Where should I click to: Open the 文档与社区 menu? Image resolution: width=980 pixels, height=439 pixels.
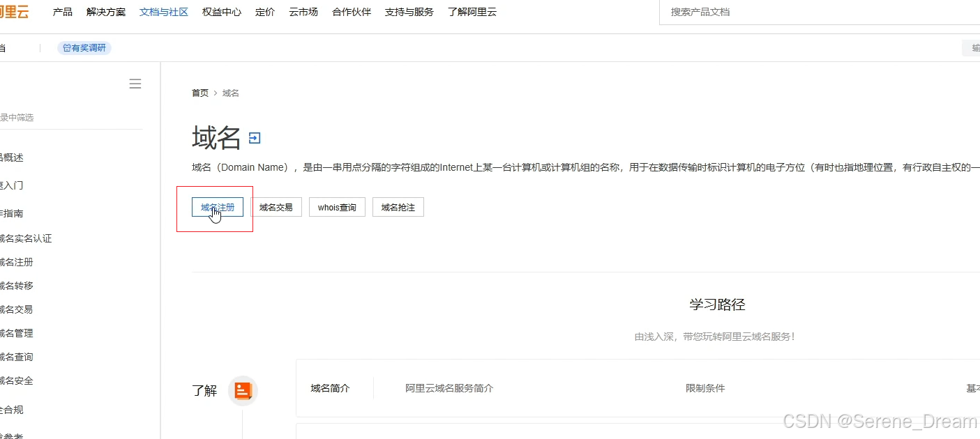(164, 12)
